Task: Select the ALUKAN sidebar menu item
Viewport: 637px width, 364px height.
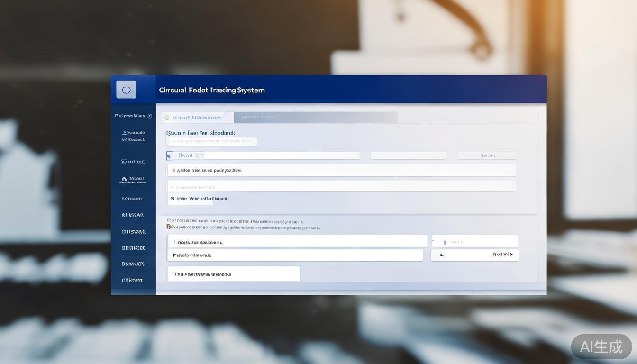Action: pyautogui.click(x=133, y=215)
